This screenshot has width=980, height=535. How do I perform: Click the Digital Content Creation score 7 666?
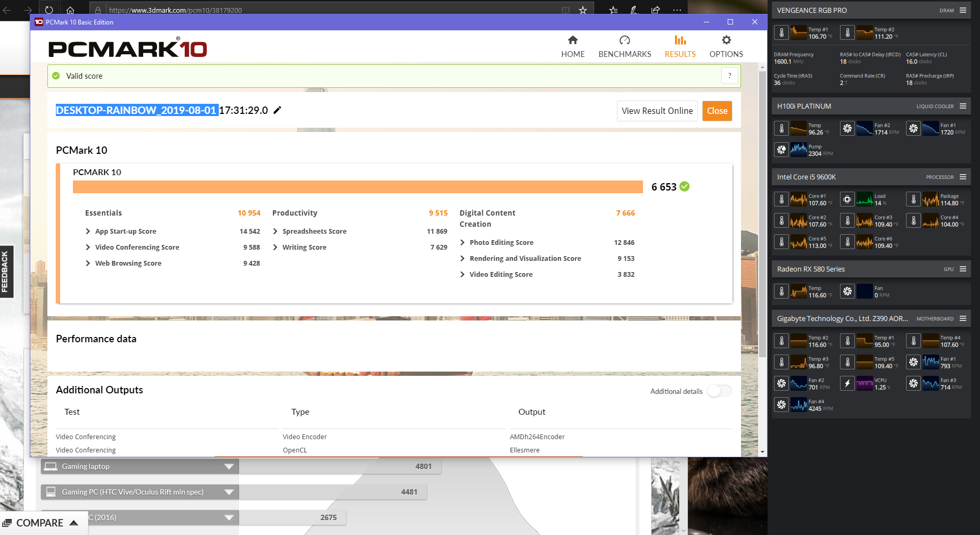pos(625,213)
